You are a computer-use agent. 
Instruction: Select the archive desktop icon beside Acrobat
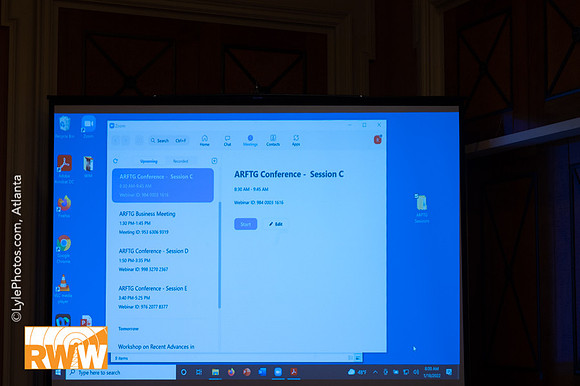[x=88, y=167]
